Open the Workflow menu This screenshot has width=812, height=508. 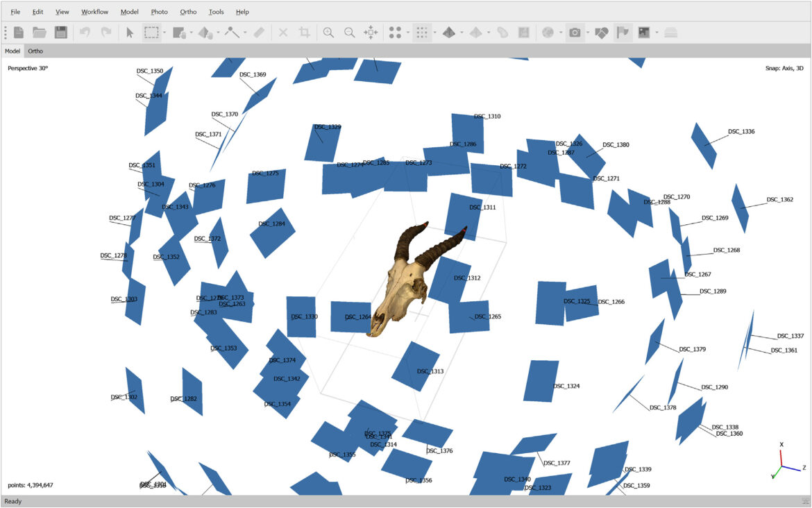(x=94, y=12)
